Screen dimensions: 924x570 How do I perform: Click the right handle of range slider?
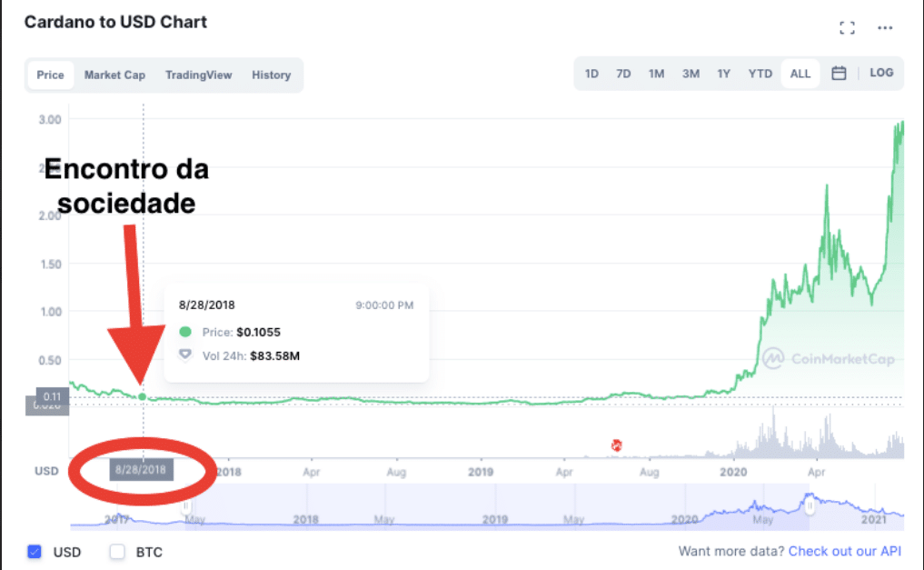tap(810, 505)
